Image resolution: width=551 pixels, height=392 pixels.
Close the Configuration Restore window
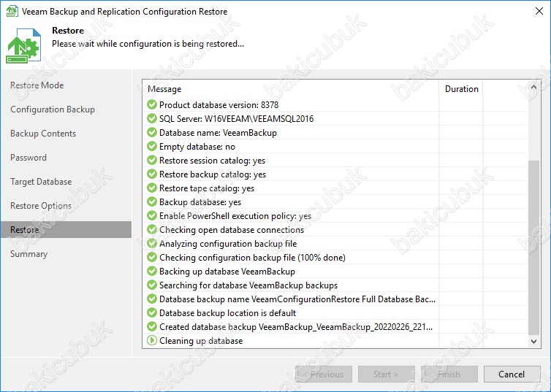pyautogui.click(x=539, y=11)
